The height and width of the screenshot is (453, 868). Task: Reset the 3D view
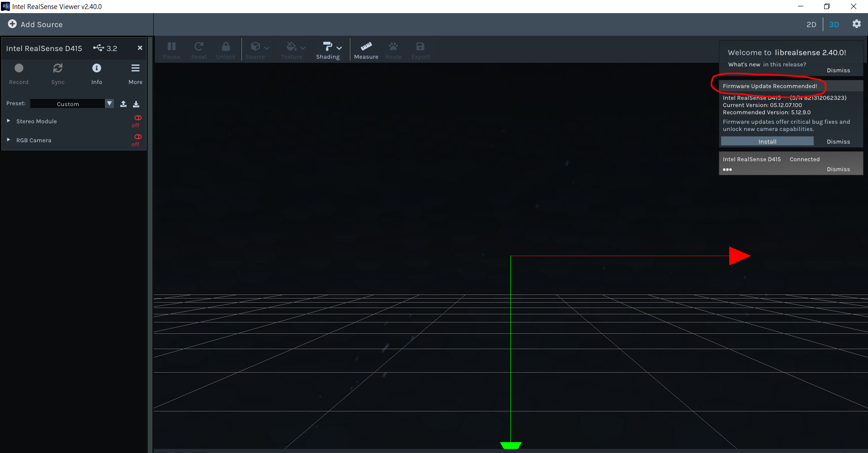(199, 50)
